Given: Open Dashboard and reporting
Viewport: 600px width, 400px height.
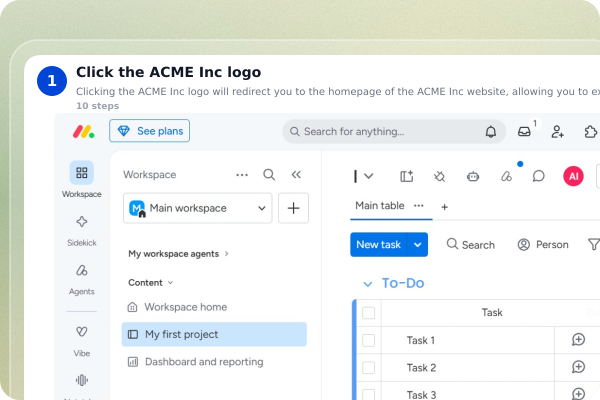Looking at the screenshot, I should click(x=196, y=362).
